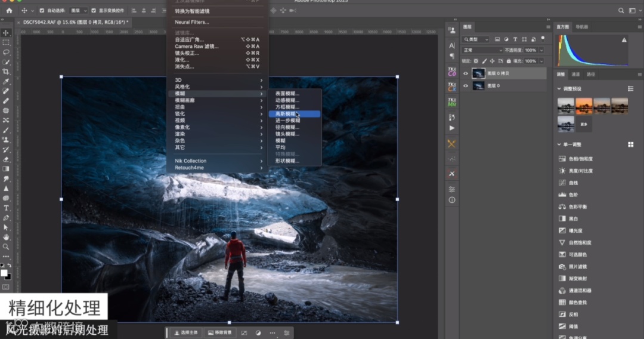
Task: Hide layer 图层 0 拷贝
Action: 465,73
